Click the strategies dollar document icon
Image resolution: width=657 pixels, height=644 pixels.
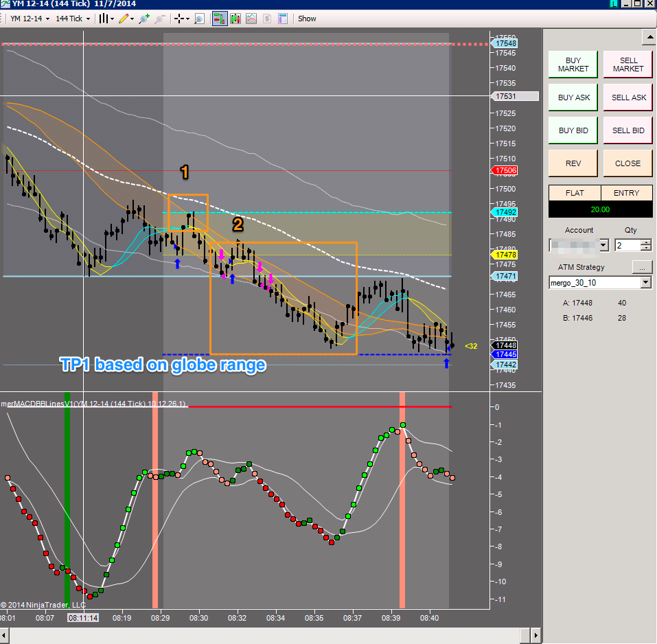click(267, 19)
